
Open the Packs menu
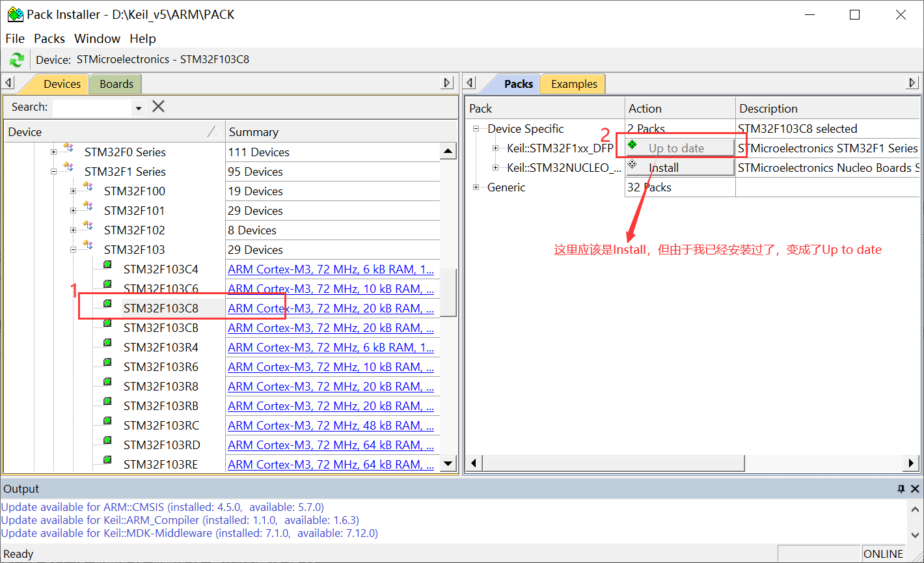[49, 38]
